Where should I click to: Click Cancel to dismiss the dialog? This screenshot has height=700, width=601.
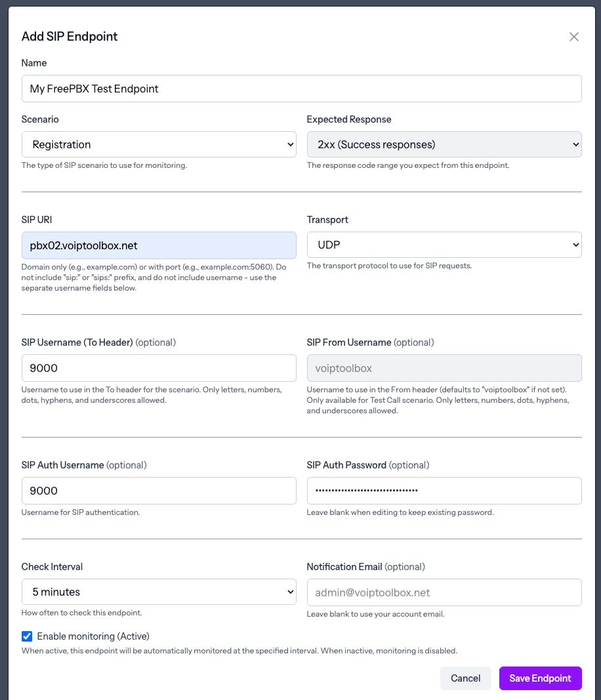[x=466, y=678]
